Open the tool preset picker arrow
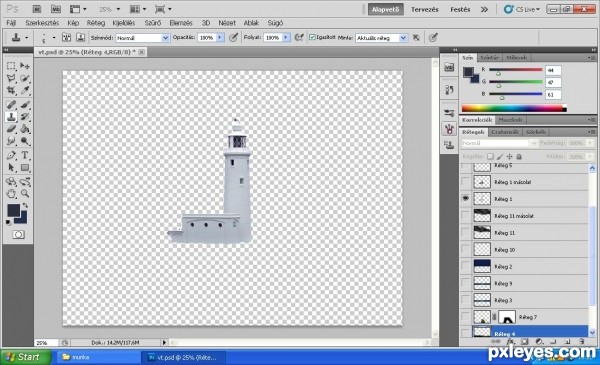Screen dimensions: 600x365 (x=26, y=37)
